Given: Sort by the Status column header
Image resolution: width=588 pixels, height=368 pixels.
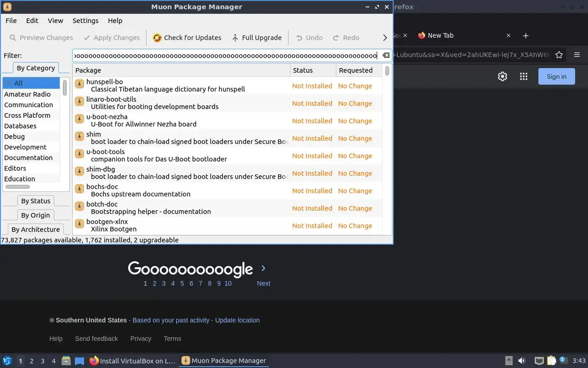Looking at the screenshot, I should click(313, 70).
